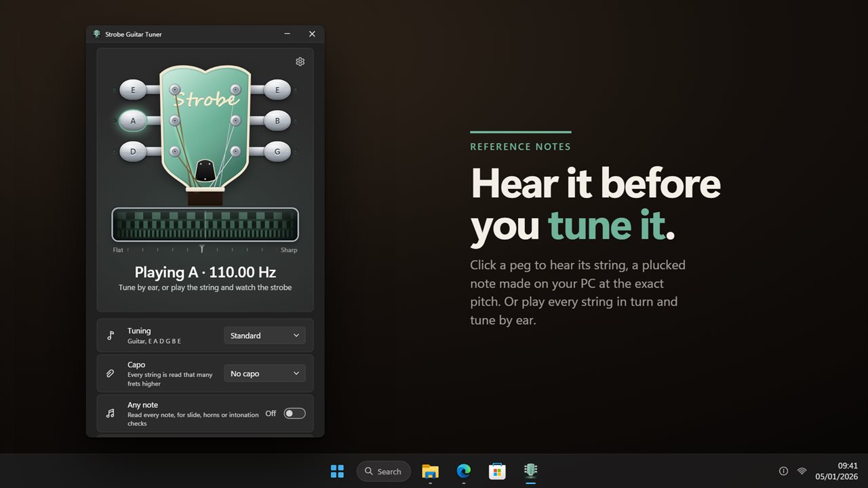Turn on the Any note switch

294,413
